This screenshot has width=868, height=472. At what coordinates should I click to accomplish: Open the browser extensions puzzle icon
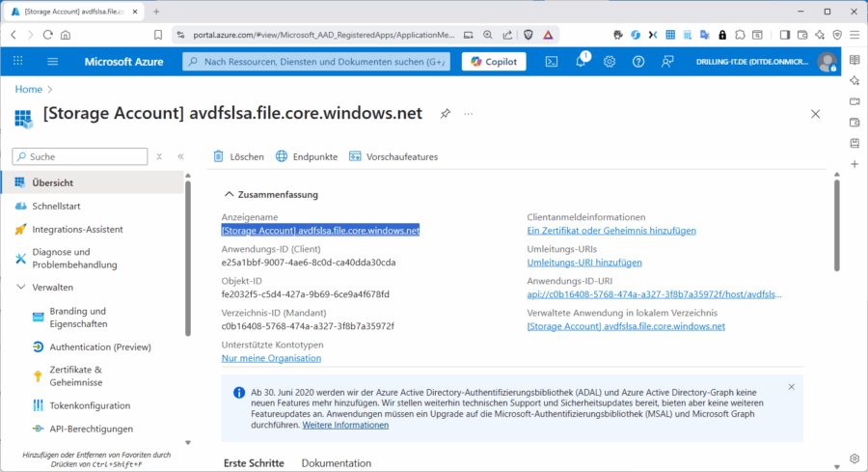(x=740, y=35)
